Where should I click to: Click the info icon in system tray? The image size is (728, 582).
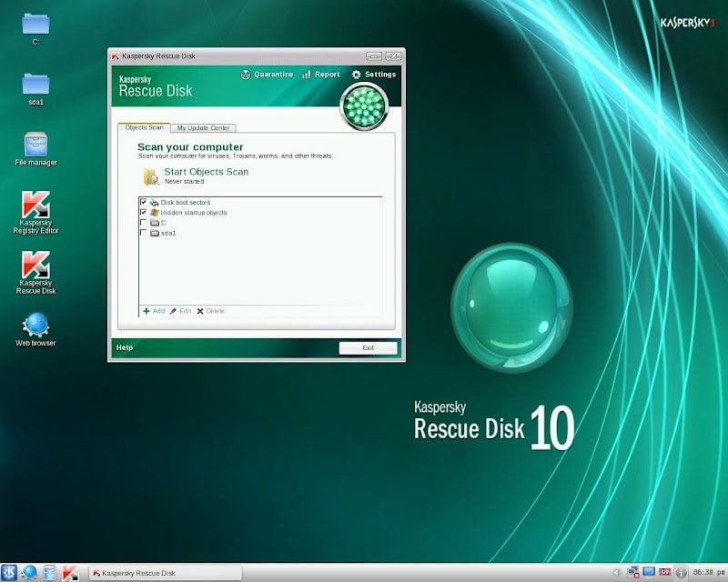click(681, 573)
